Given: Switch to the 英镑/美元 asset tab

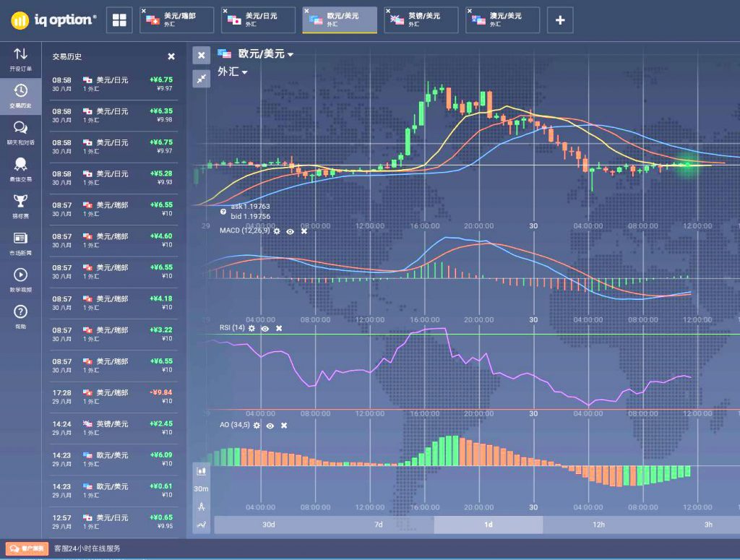Looking at the screenshot, I should pyautogui.click(x=423, y=20).
